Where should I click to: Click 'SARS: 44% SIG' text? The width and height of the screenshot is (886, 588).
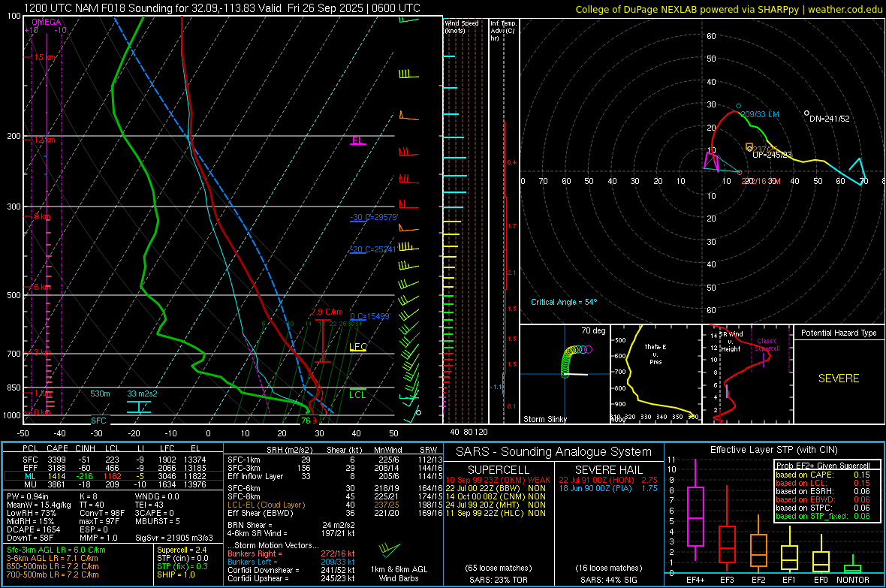(608, 580)
